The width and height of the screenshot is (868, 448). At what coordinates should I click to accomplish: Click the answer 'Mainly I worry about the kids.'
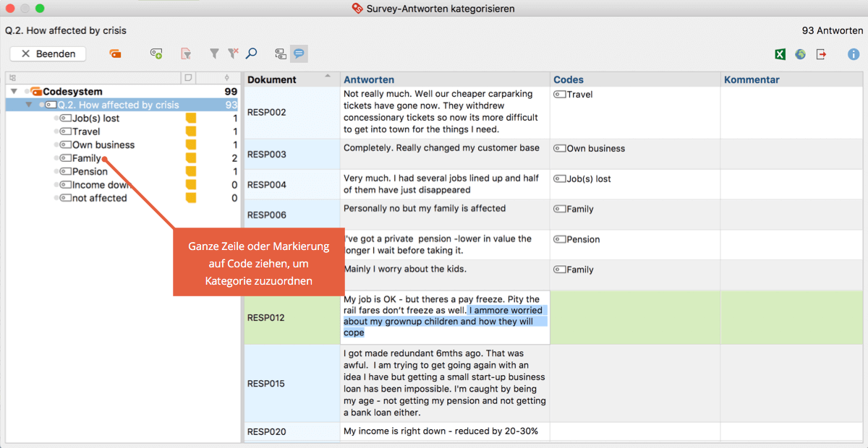tap(405, 269)
